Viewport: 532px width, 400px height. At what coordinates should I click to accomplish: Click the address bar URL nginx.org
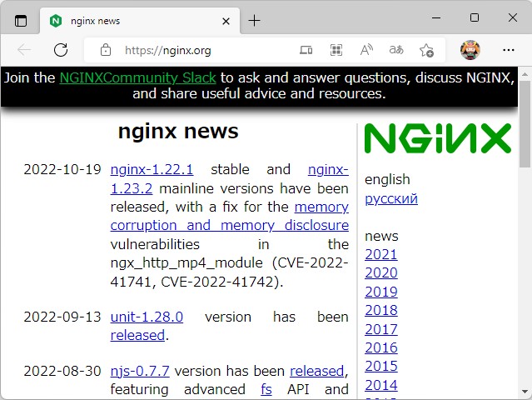coord(168,51)
